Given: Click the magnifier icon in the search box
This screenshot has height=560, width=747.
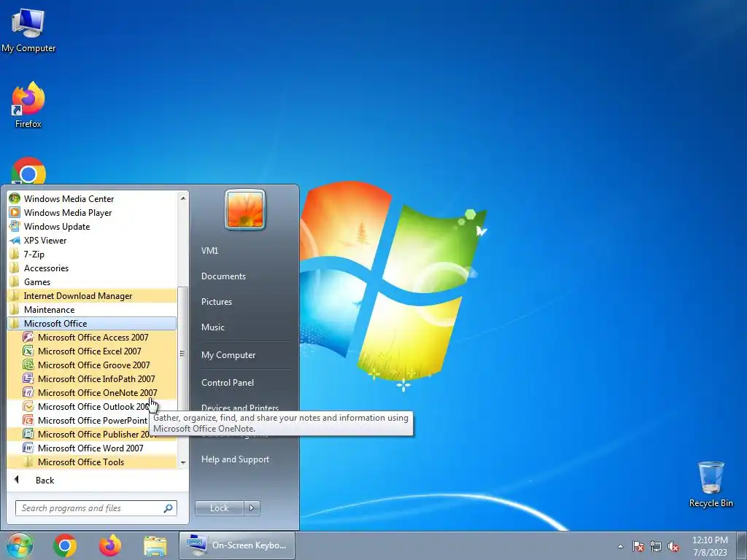Looking at the screenshot, I should click(x=169, y=508).
